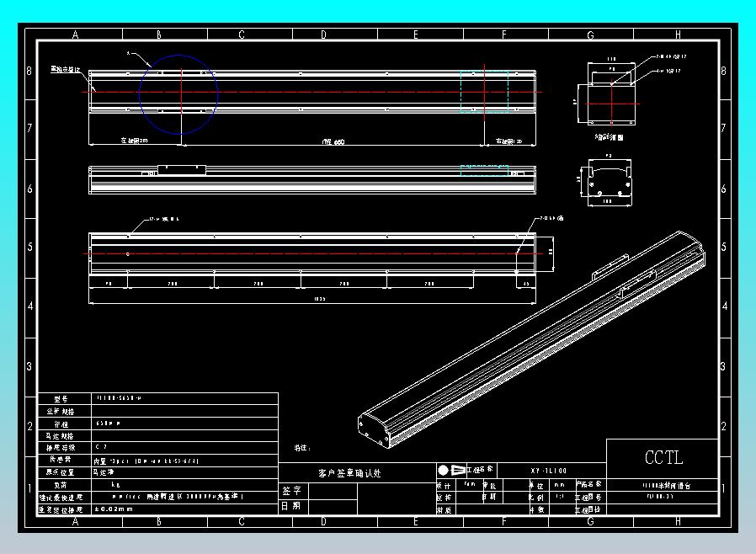This screenshot has width=756, height=554.
Task: Select the XY-TL100 project name text
Action: click(x=549, y=471)
